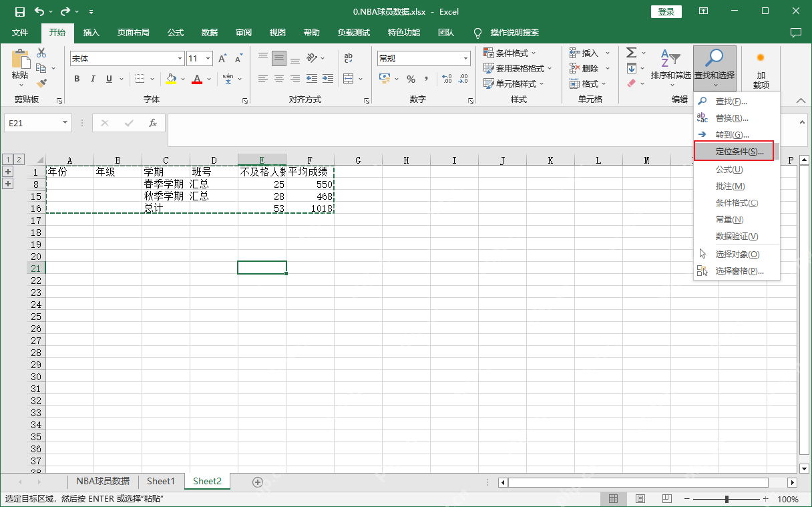Click the 插入 insert cells button
This screenshot has height=507, width=812.
point(584,53)
